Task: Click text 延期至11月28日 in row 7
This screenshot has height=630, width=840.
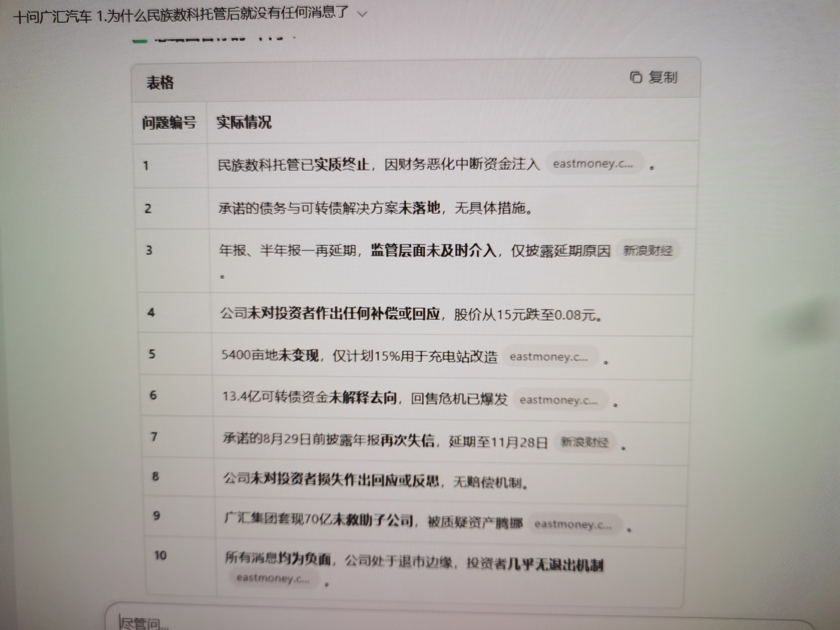Action: (498, 443)
